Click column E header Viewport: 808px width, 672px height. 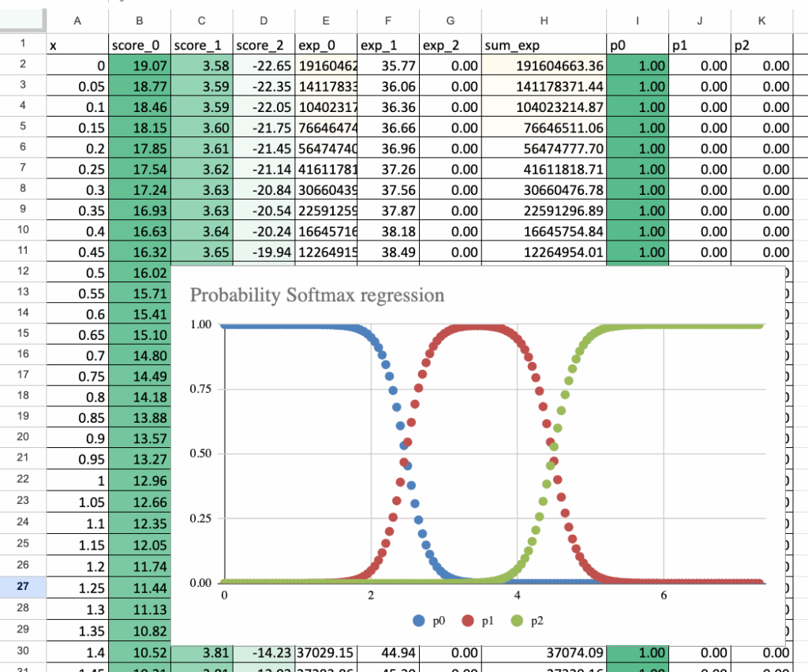click(326, 23)
